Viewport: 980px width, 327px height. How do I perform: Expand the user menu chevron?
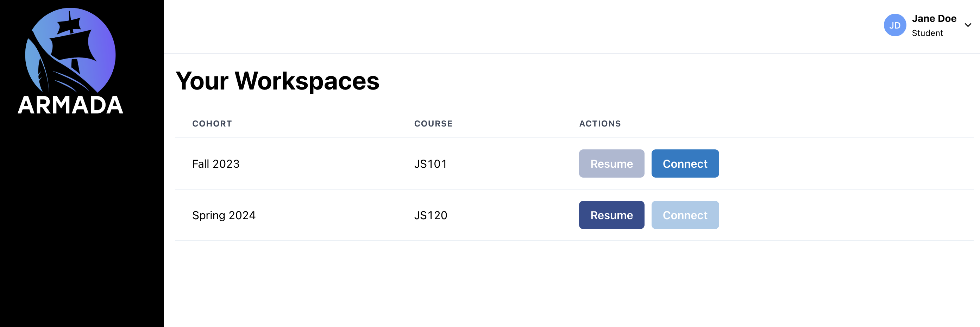pos(968,25)
